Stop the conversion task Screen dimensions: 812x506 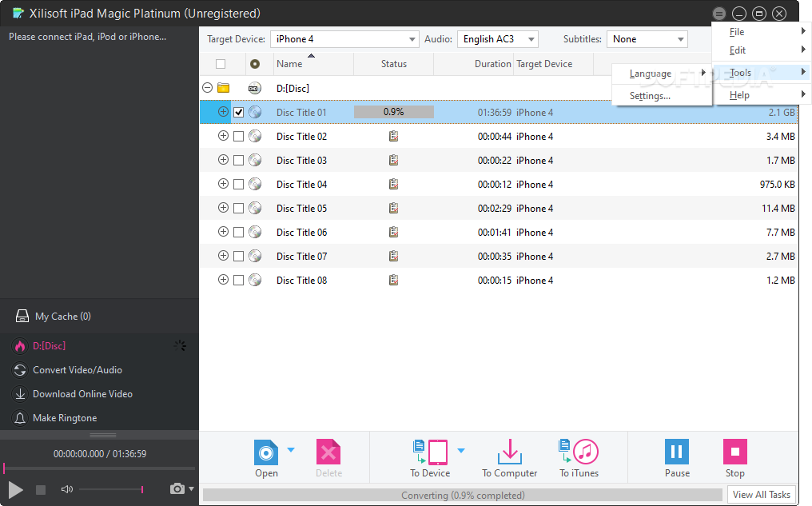(734, 452)
